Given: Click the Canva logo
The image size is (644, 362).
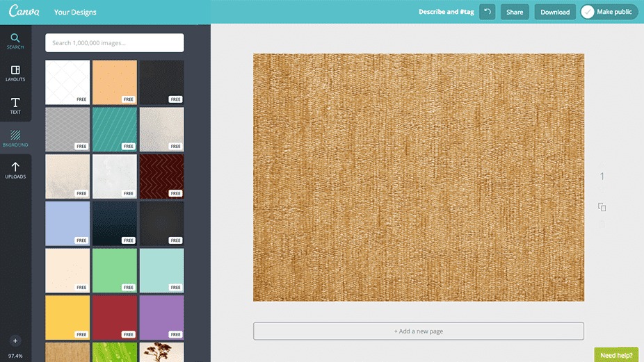Looking at the screenshot, I should [x=25, y=12].
